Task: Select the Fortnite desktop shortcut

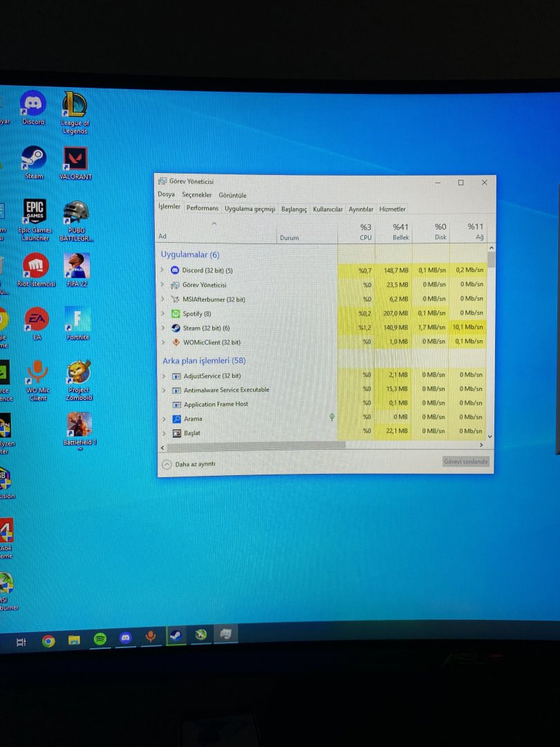Action: click(77, 324)
